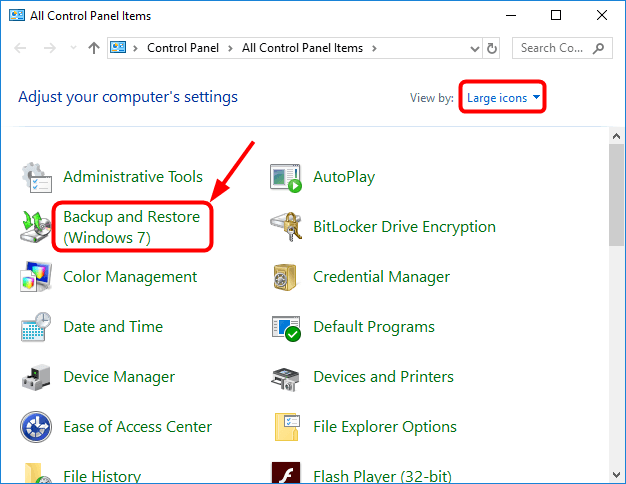Open Ease of Access Center link

[x=137, y=427]
